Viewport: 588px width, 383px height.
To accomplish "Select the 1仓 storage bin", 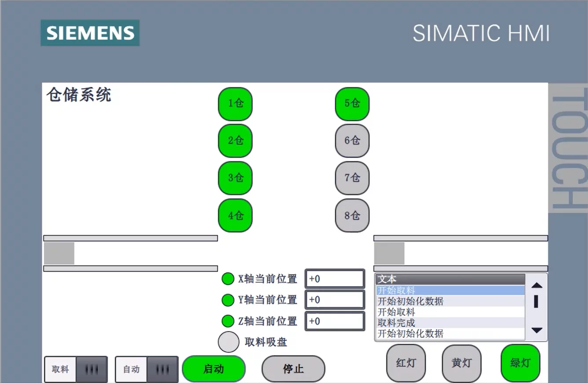I will tap(235, 104).
